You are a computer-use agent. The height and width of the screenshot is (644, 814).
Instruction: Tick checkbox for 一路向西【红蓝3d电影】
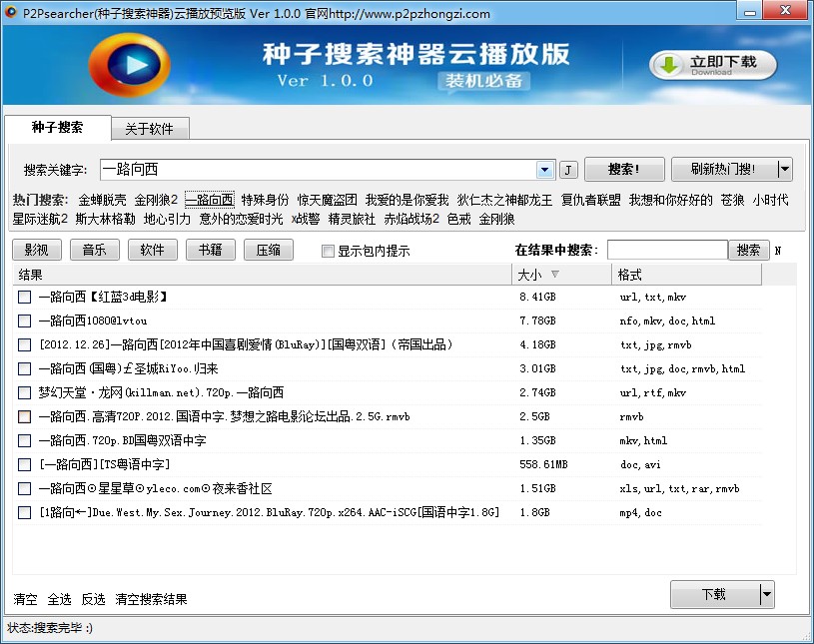coord(24,297)
